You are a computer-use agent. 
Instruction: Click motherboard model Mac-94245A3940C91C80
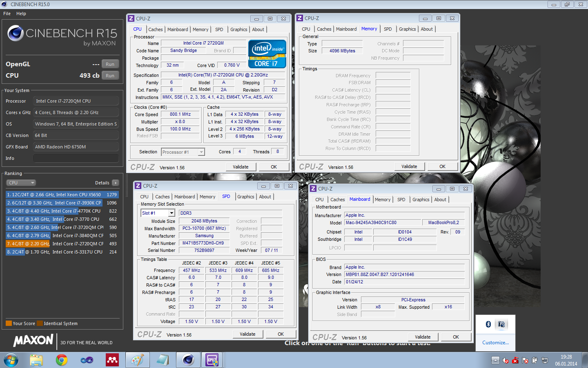pos(383,222)
